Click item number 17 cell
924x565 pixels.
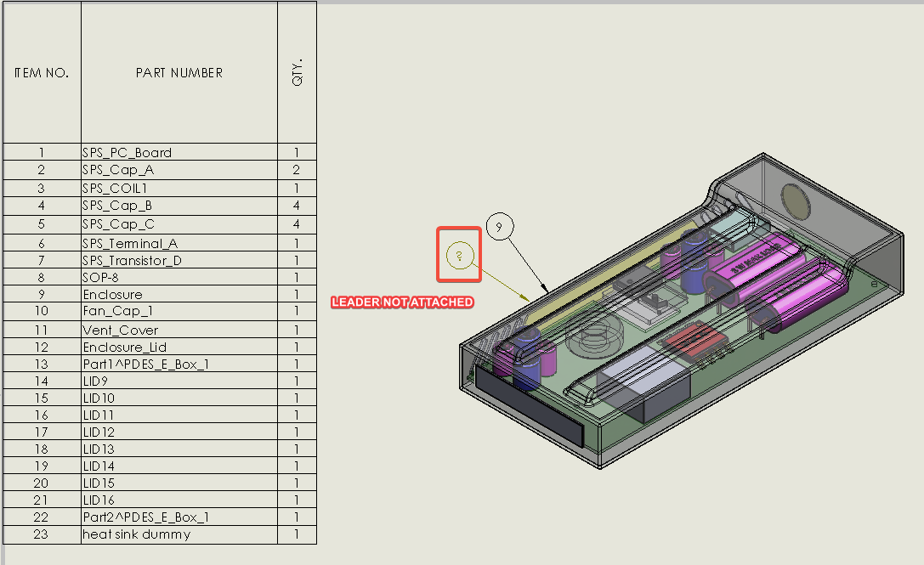point(42,432)
